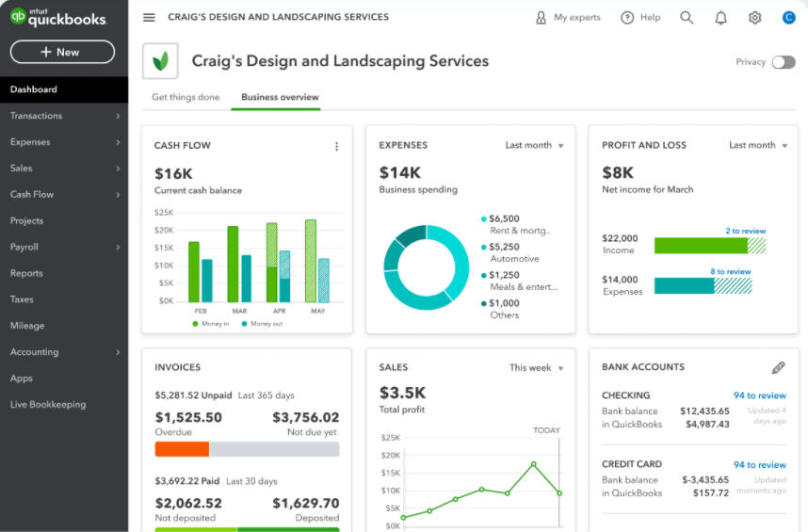Select Business overview tab
This screenshot has width=808, height=532.
(280, 97)
